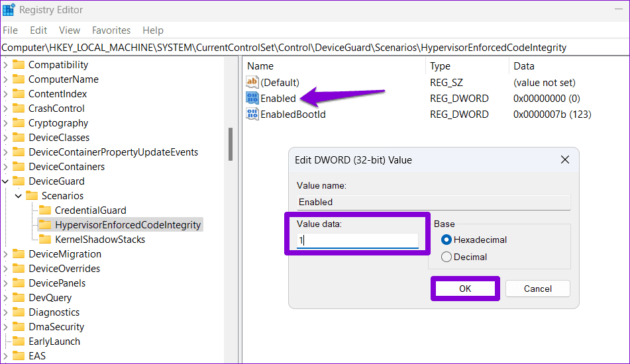Select the DeviceContainers folder icon
The height and width of the screenshot is (364, 630).
[19, 167]
